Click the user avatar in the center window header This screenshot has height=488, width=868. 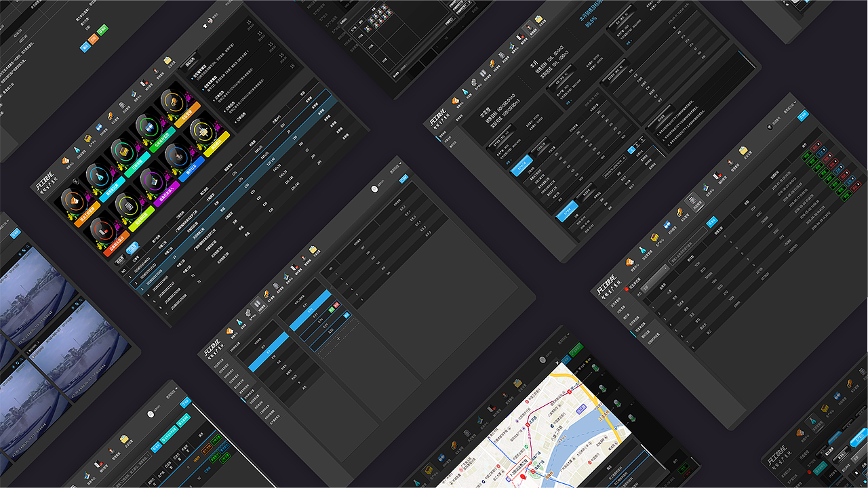[375, 189]
